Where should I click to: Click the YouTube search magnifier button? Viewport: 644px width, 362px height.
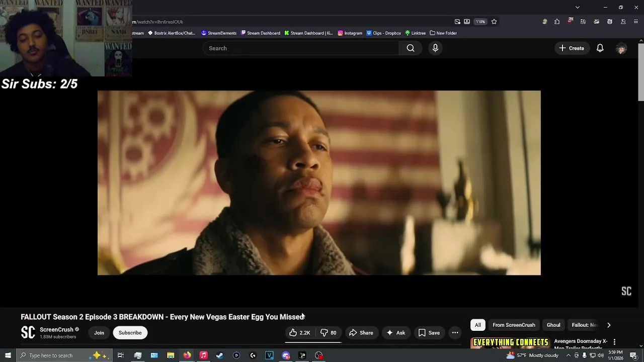(x=411, y=48)
